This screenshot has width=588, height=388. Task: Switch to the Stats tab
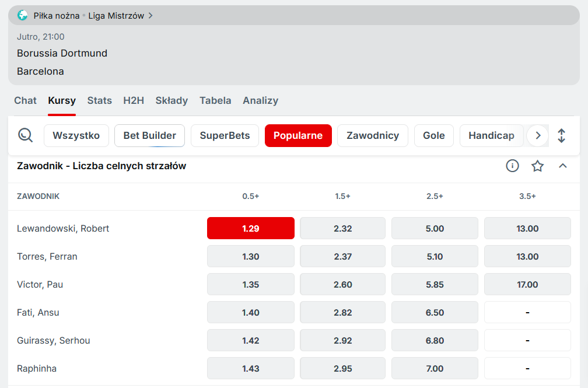point(99,100)
